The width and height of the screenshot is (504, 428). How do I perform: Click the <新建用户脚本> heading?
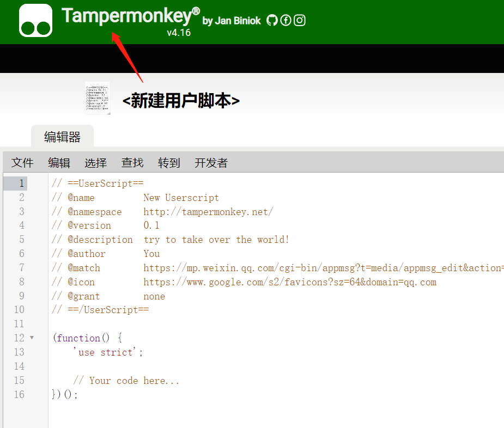pos(181,101)
